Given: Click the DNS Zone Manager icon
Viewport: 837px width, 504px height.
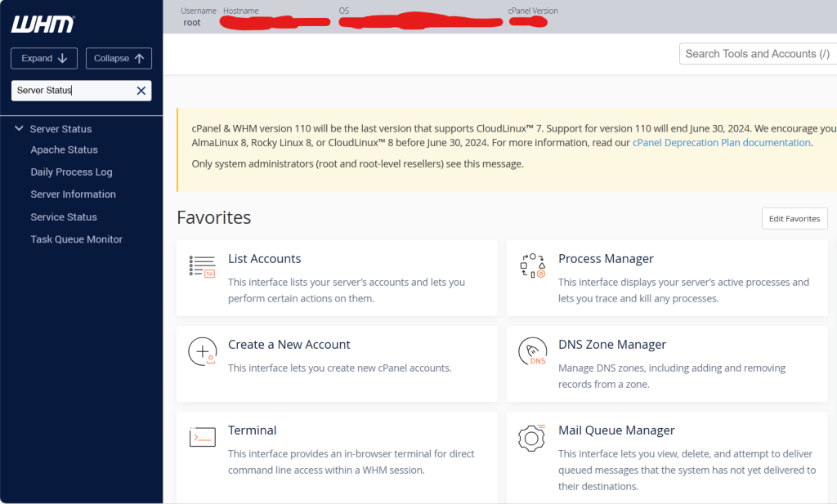Looking at the screenshot, I should coord(532,351).
